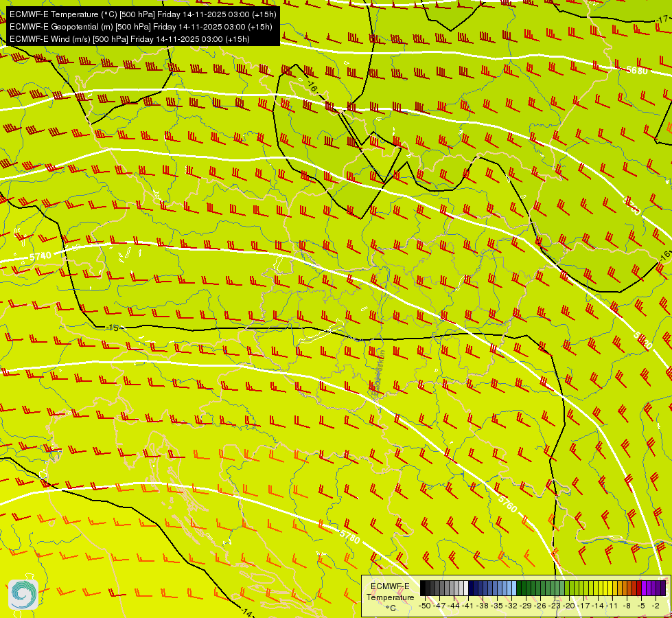Viewport: 672px width, 618px height.
Task: Click the -15 isotherm label on the map
Action: (113, 328)
